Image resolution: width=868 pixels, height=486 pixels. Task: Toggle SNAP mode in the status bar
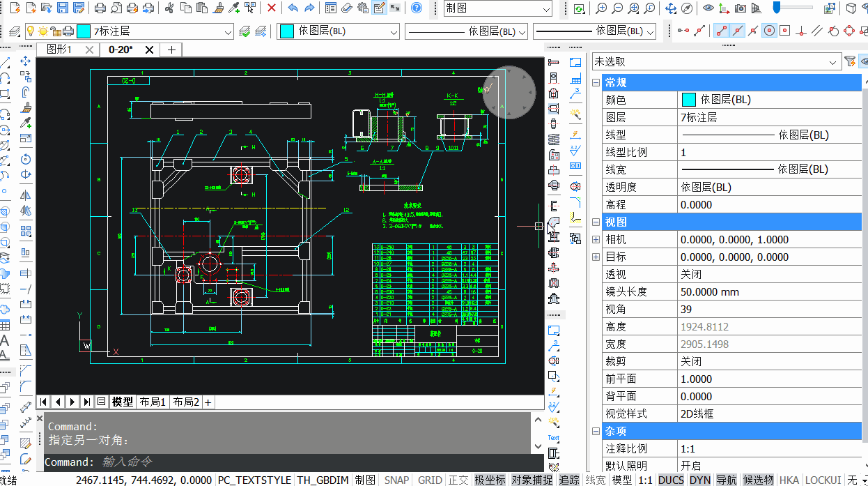click(x=396, y=480)
